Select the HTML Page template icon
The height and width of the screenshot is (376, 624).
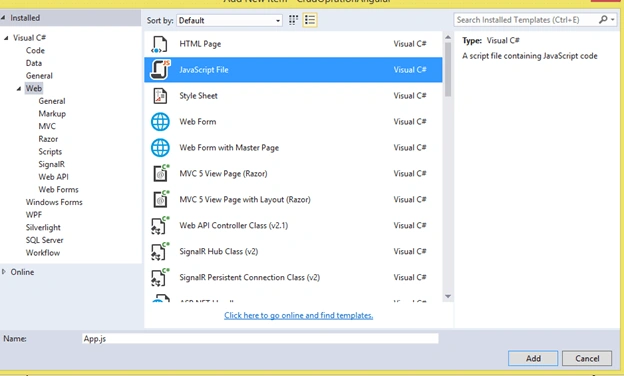pos(160,44)
